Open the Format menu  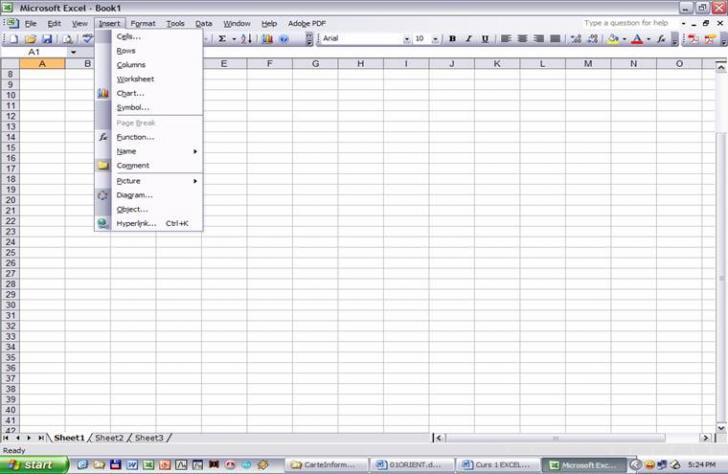click(143, 23)
